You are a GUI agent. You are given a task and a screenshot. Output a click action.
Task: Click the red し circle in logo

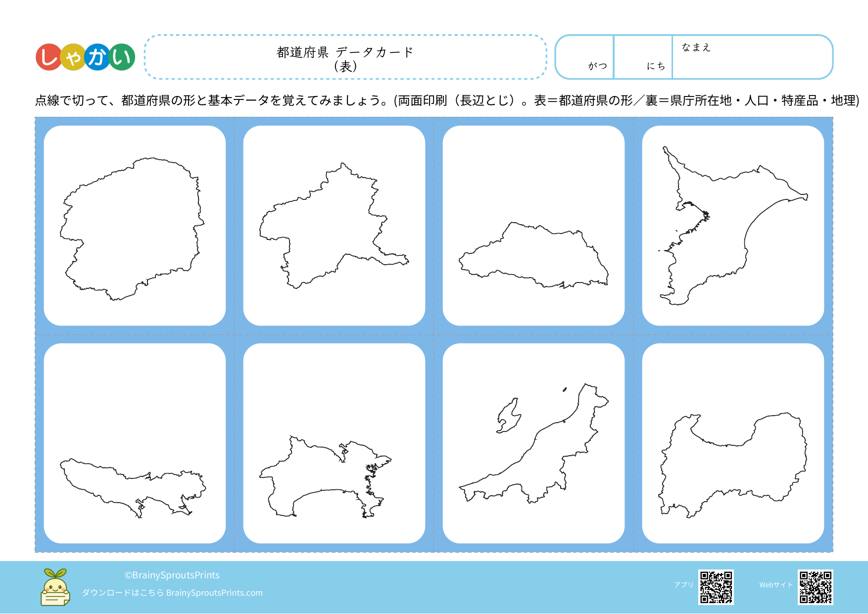coord(48,57)
